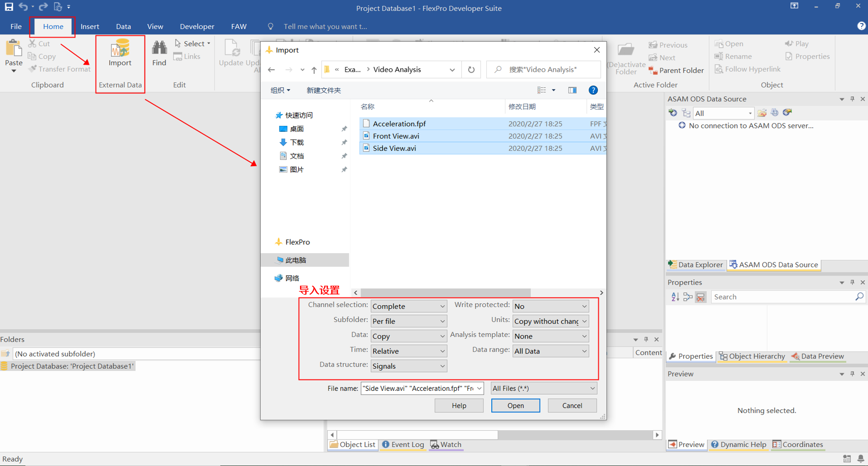This screenshot has width=868, height=466.
Task: Open the Time Relative dropdown
Action: tap(409, 351)
